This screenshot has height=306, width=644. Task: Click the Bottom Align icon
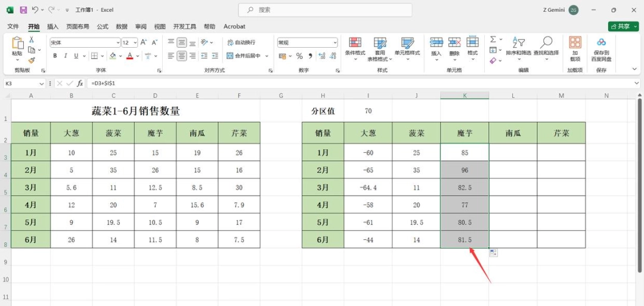tap(193, 42)
